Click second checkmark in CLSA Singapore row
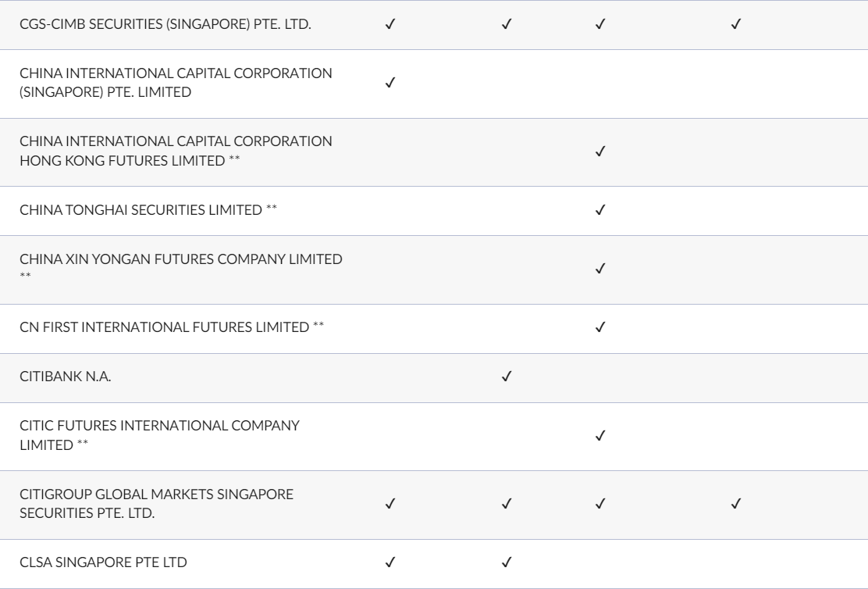The image size is (868, 589). 507,562
